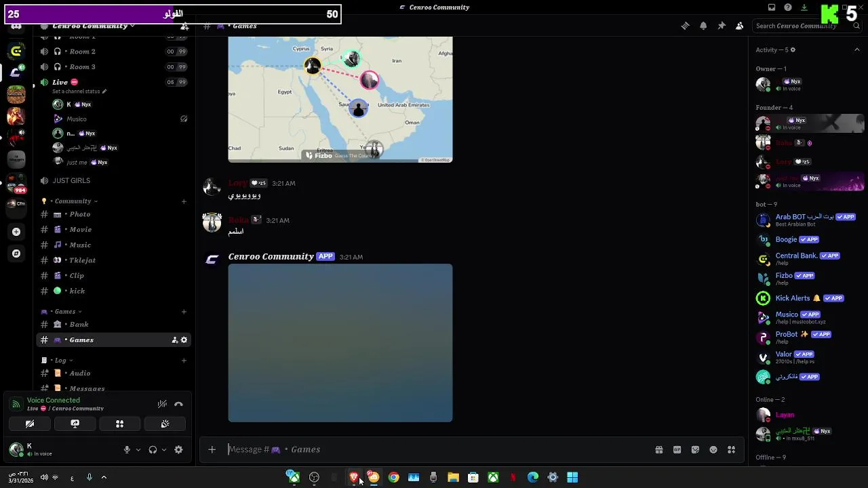Open the Bank channel

113,325
